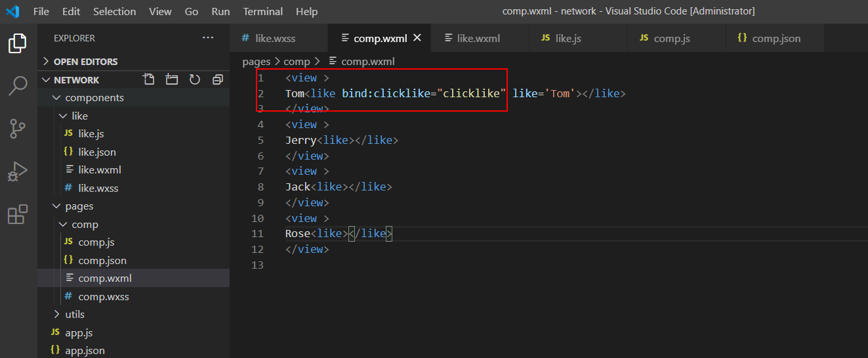The height and width of the screenshot is (358, 868).
Task: Open comp.wxss in the explorer tree
Action: 134,296
